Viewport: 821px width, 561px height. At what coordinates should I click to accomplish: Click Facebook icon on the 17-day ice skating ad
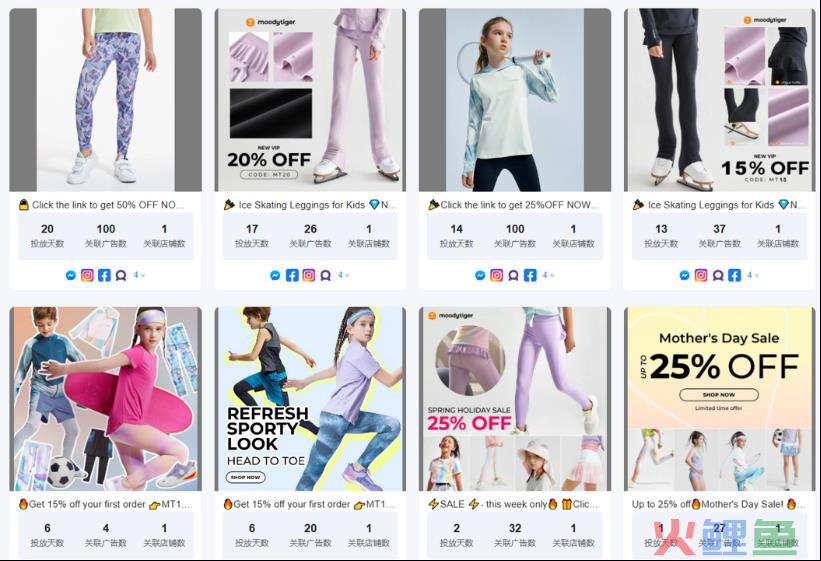tap(292, 275)
